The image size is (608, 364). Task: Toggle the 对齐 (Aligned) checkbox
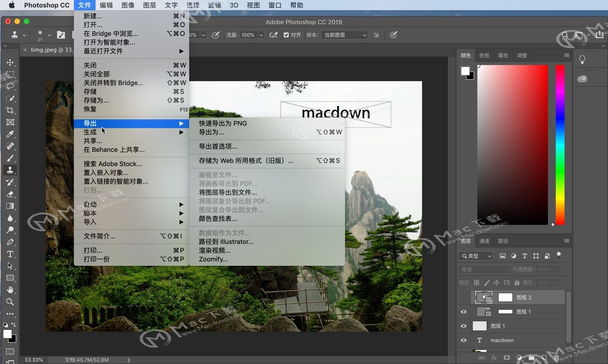(x=286, y=35)
